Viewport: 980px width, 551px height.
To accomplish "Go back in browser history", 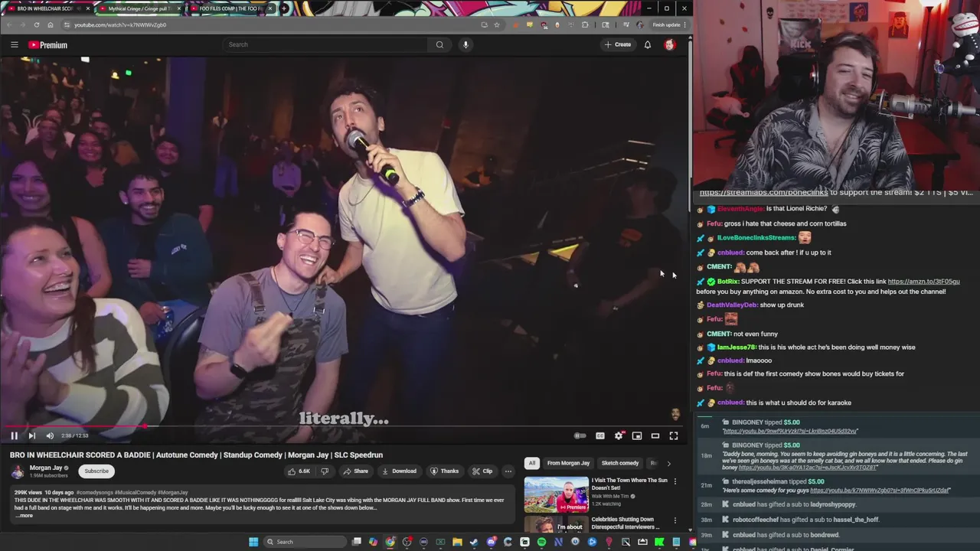I will coord(9,24).
